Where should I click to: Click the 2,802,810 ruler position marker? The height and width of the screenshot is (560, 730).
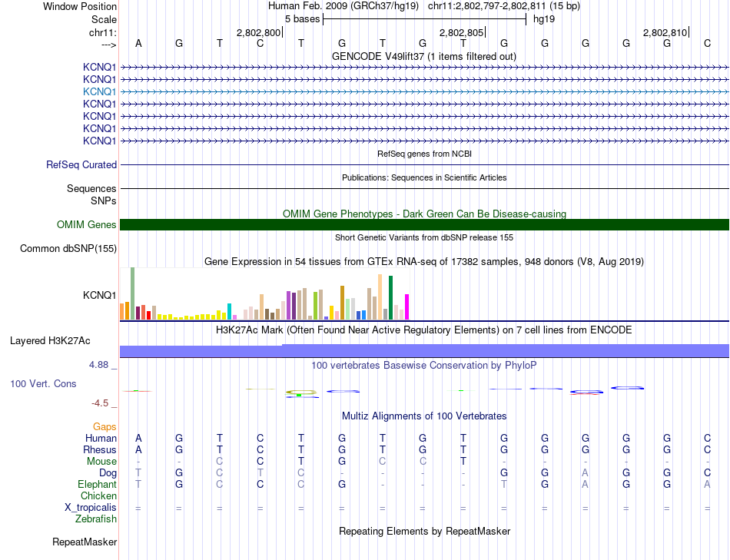click(x=665, y=32)
